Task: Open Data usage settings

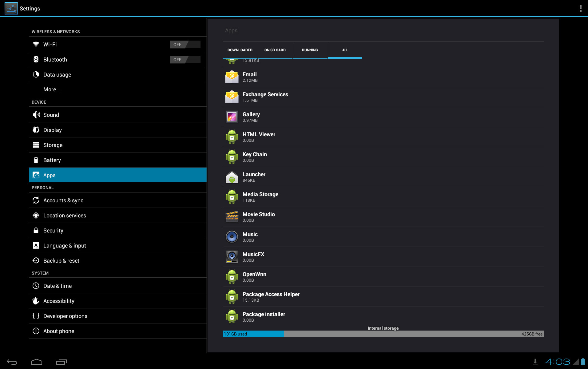Action: click(x=118, y=74)
